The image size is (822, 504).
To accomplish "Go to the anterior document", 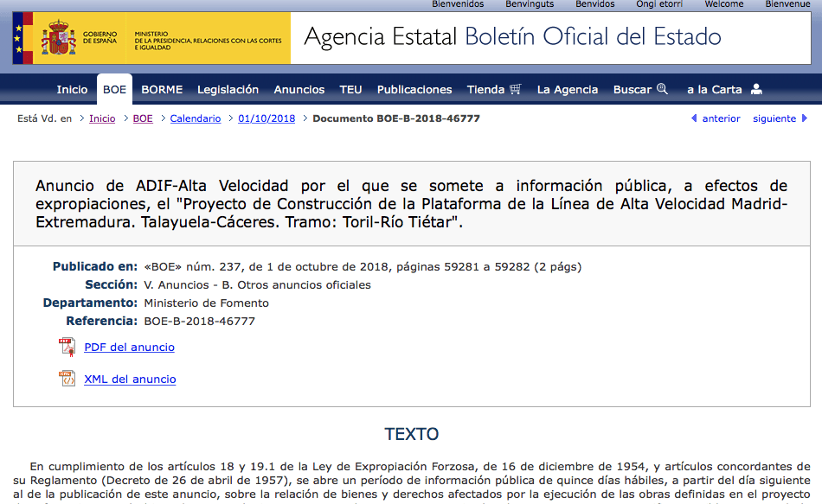I will click(721, 118).
